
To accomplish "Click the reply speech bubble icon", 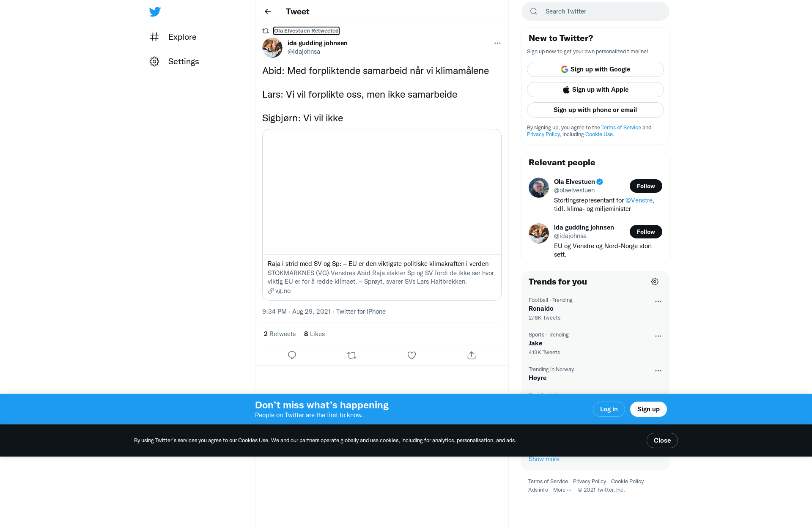I will coord(292,356).
